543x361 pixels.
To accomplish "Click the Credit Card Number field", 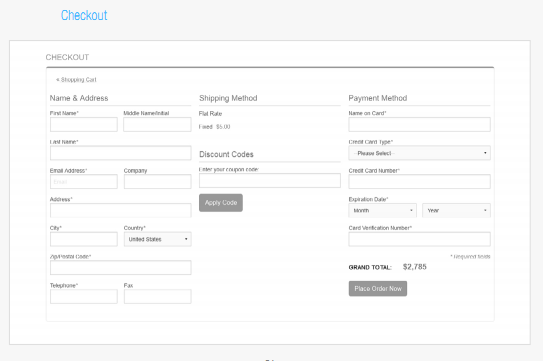I will 419,182.
